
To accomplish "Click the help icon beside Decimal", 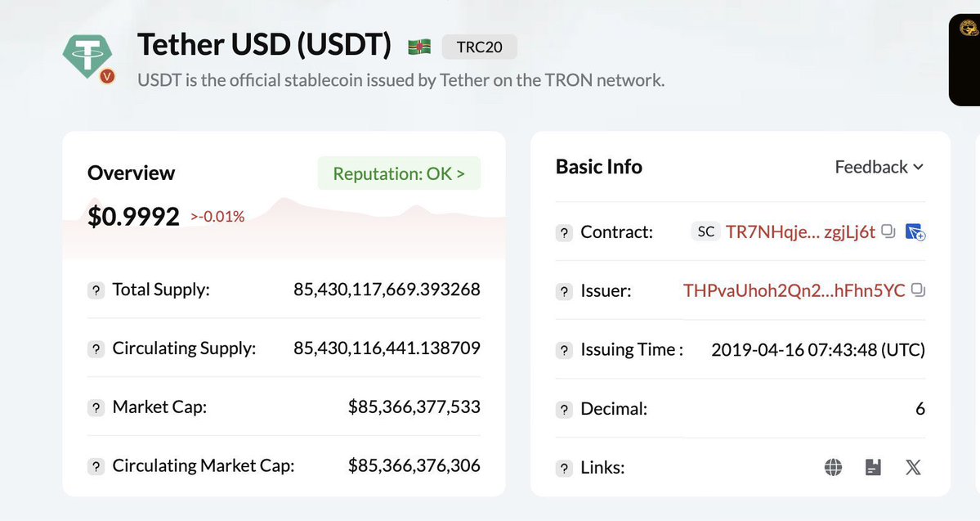I will click(564, 409).
